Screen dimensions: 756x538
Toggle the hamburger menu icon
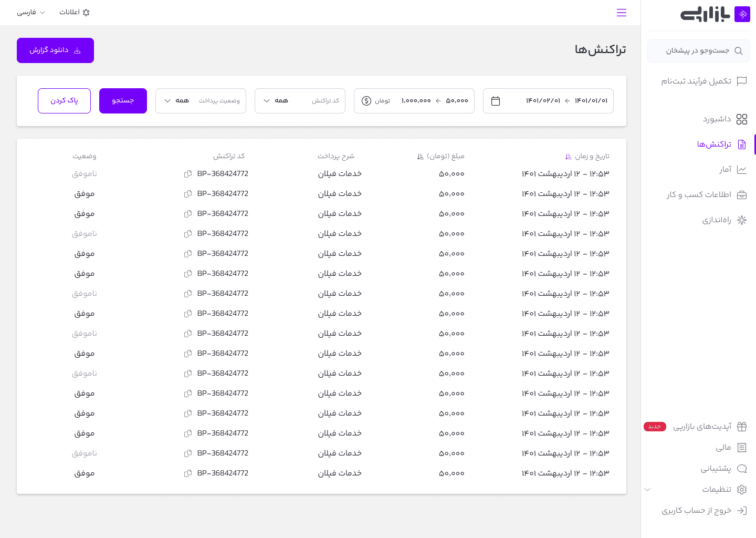[622, 13]
